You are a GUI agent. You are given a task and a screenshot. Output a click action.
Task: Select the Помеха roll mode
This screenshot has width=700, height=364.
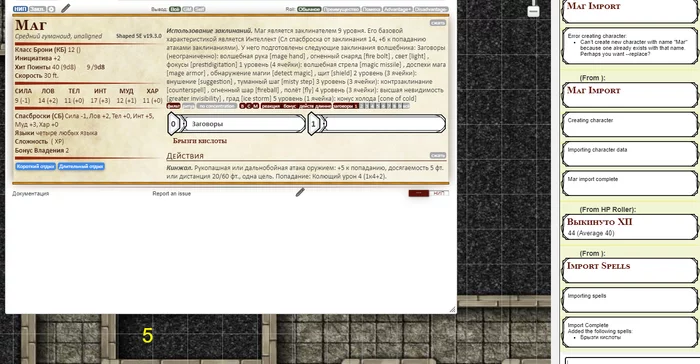[x=371, y=9]
